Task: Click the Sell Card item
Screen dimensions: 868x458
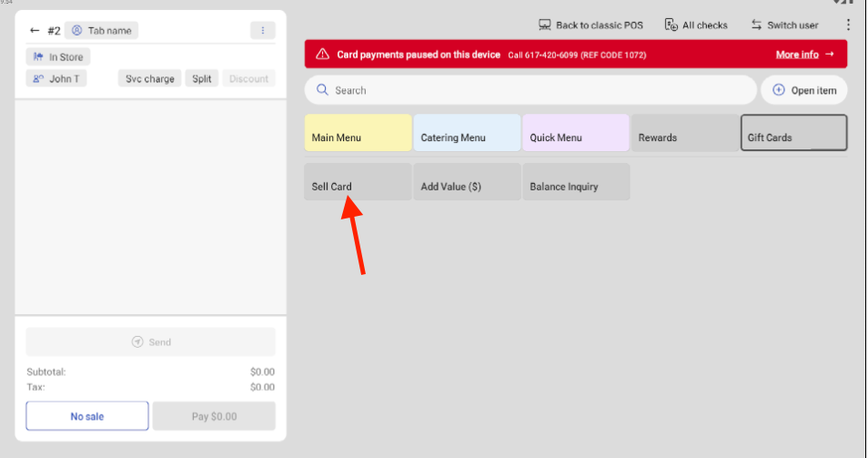Action: pyautogui.click(x=358, y=182)
